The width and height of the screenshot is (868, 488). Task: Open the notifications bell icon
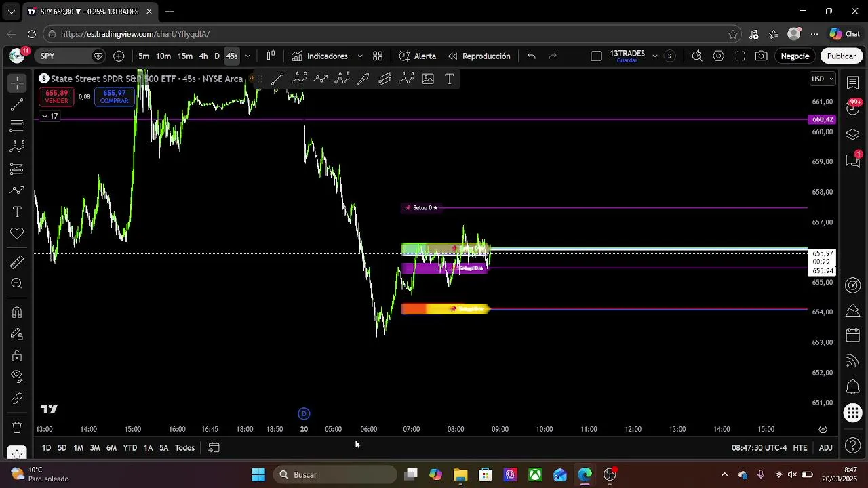tap(853, 387)
